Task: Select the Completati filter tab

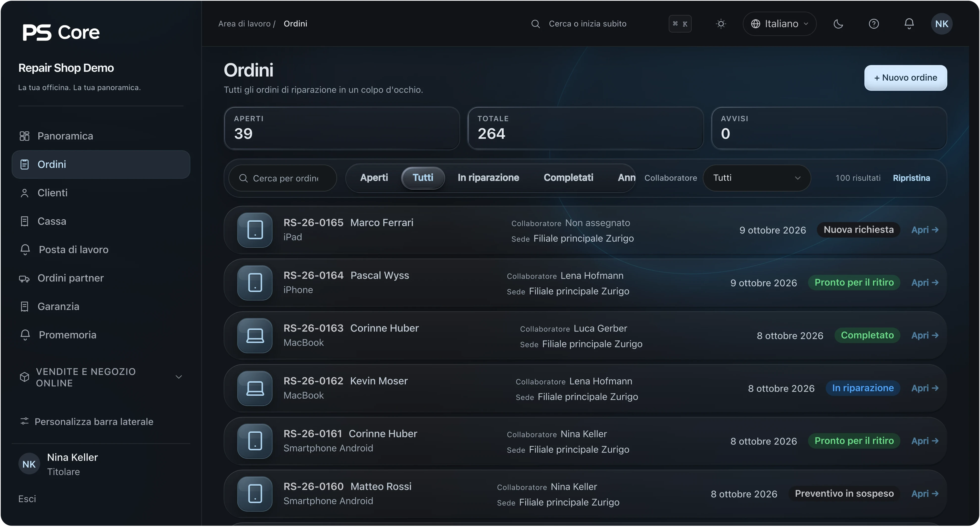Action: [x=568, y=178]
